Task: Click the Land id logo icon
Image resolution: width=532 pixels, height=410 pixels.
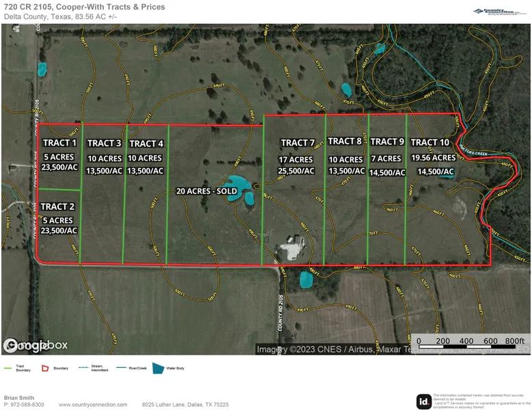Action: 423,402
